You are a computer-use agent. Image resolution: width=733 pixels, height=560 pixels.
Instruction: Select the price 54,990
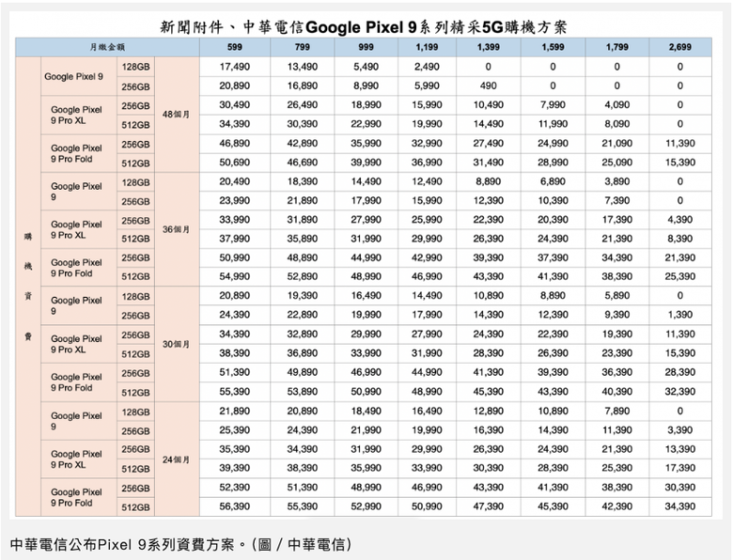tap(235, 277)
